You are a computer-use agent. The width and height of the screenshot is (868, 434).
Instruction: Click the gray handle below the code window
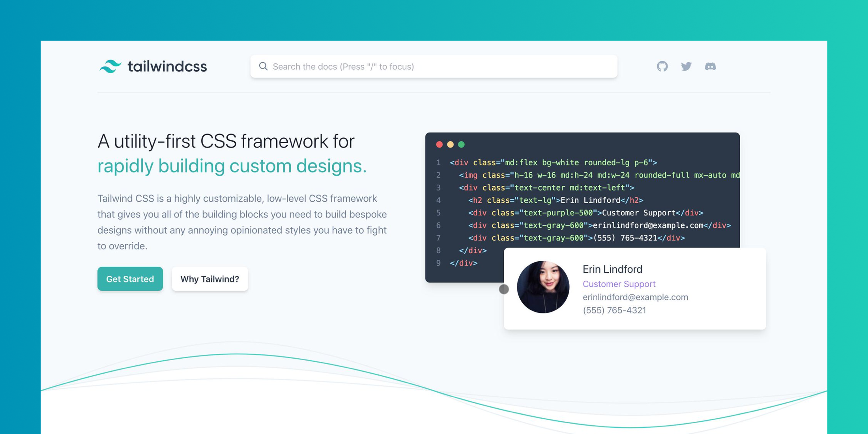point(504,289)
